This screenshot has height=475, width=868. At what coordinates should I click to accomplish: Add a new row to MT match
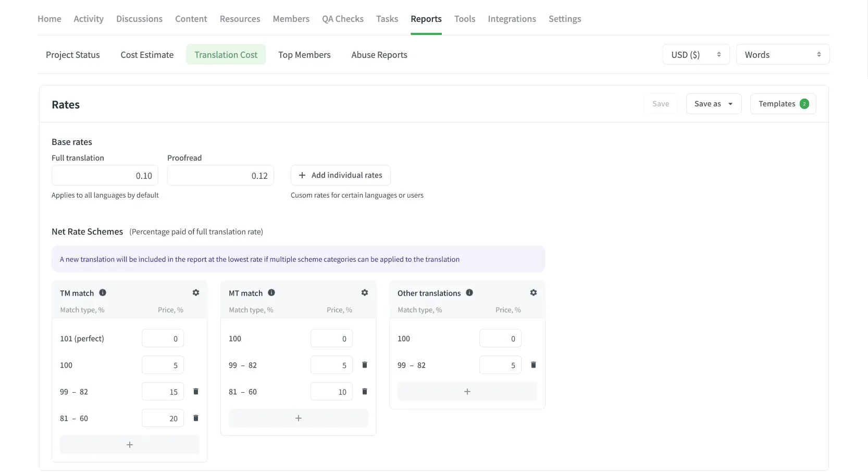coord(299,418)
